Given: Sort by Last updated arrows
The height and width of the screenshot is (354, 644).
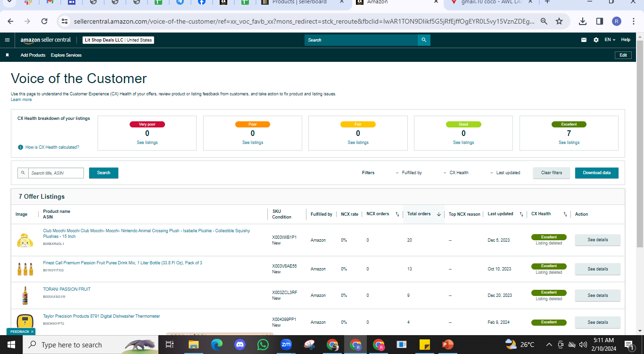Looking at the screenshot, I should [521, 214].
